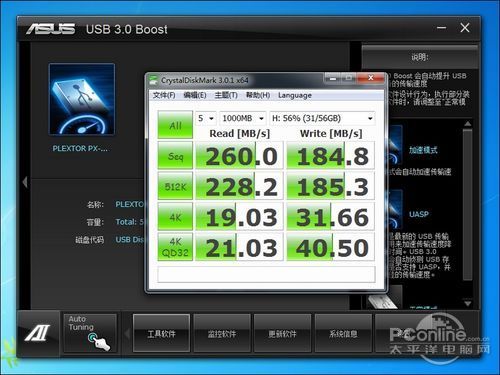Click the 4K QD32 read value 21.03
The width and height of the screenshot is (500, 375).
pos(239,247)
